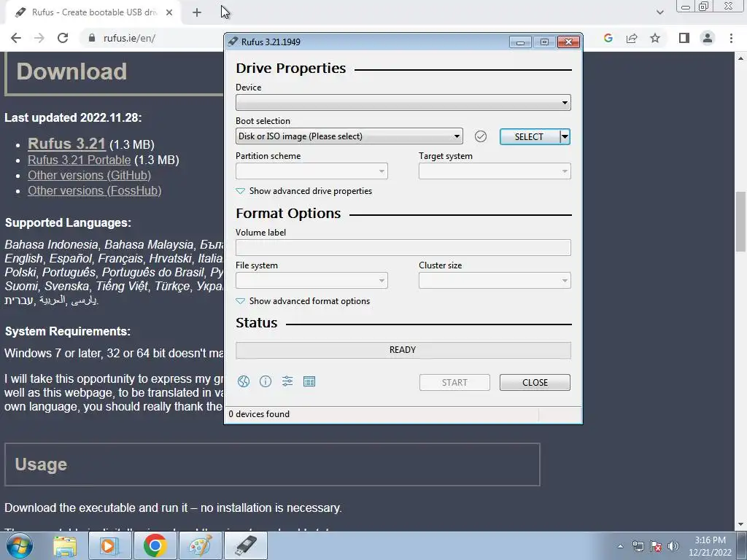Open the Windows Start menu

(20, 545)
